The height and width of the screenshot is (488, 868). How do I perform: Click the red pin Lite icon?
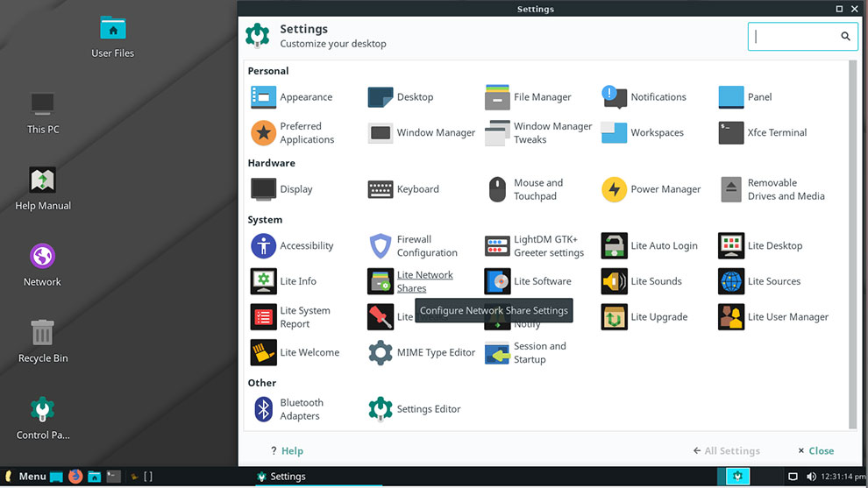[381, 317]
